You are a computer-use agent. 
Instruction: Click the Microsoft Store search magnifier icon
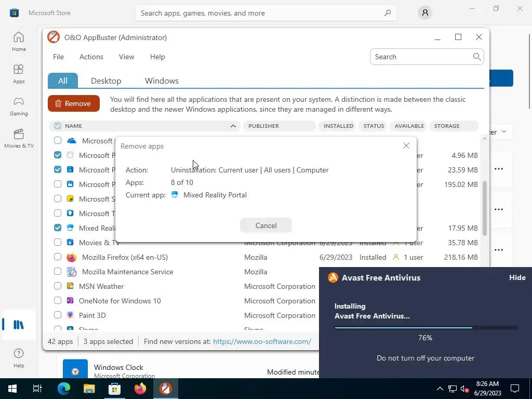tap(387, 13)
